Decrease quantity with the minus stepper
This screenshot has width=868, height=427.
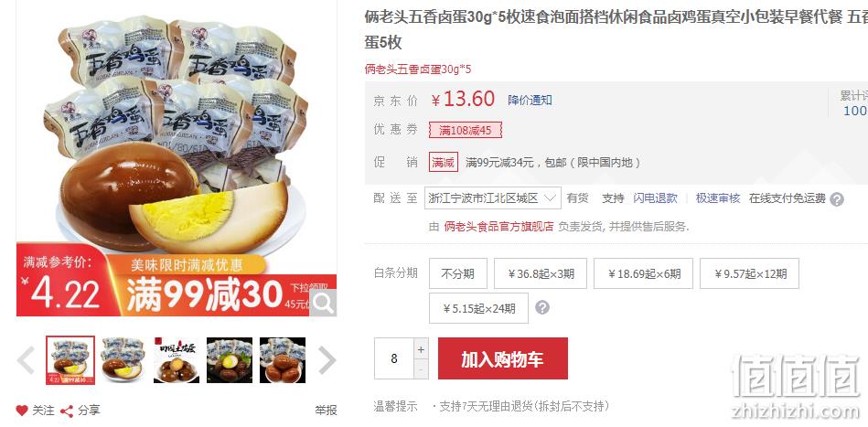coord(422,369)
